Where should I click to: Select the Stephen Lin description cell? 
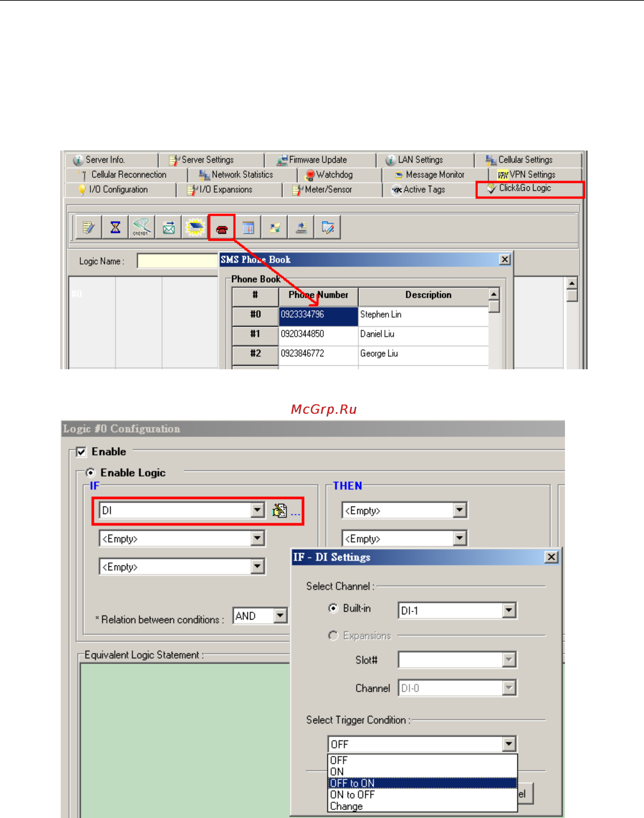pyautogui.click(x=423, y=316)
